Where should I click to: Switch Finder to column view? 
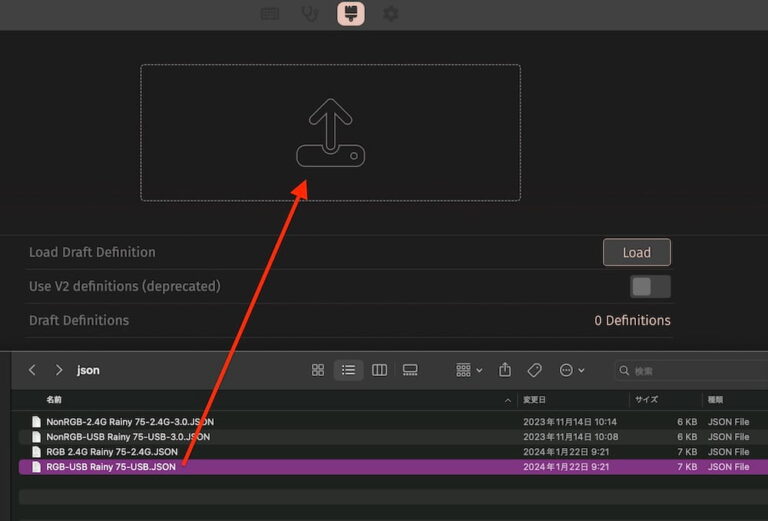click(x=379, y=370)
